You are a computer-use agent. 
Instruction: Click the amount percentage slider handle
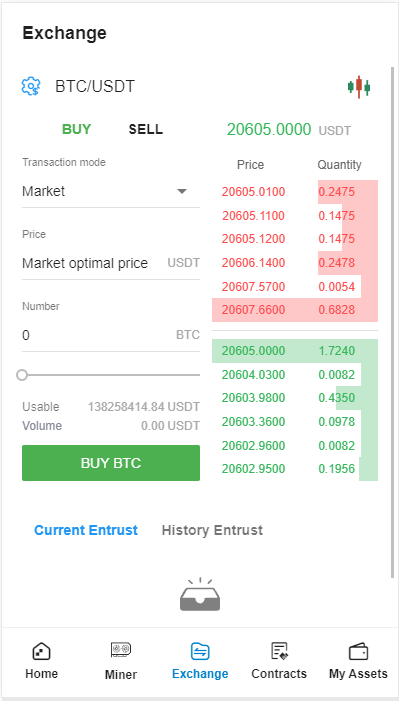pos(22,375)
